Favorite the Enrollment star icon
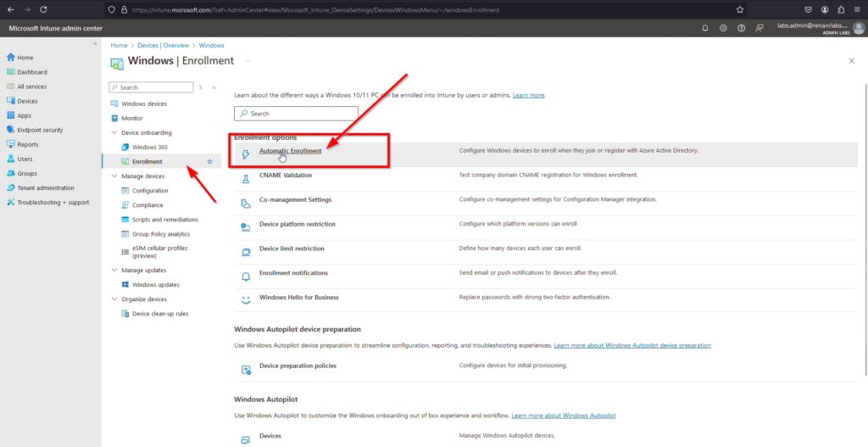The height and width of the screenshot is (447, 868). point(210,162)
